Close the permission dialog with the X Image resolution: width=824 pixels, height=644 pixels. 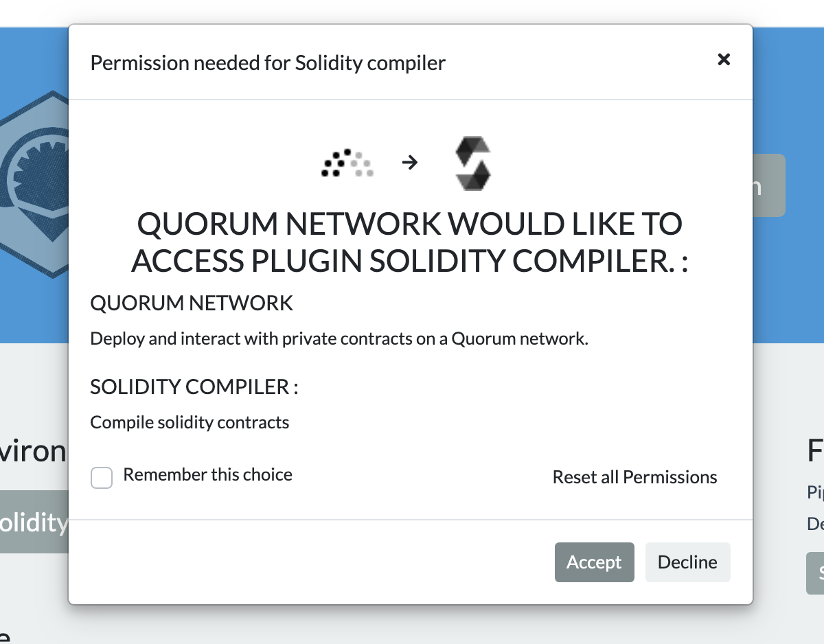tap(723, 60)
